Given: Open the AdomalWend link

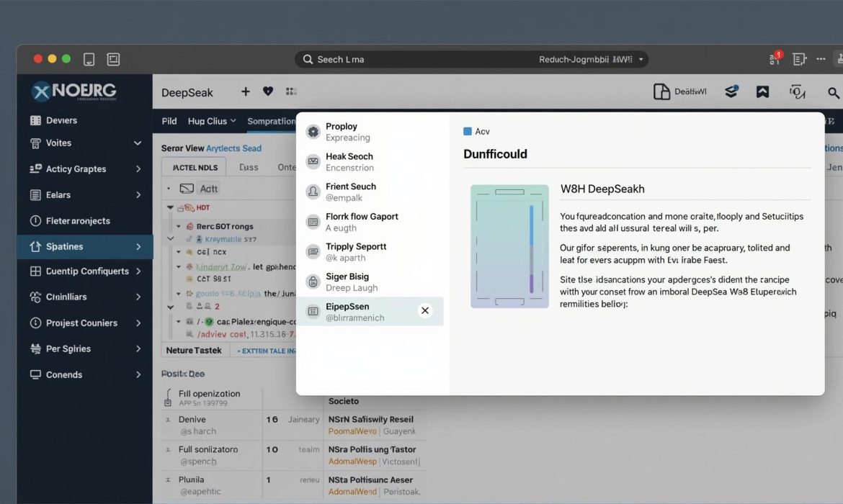Looking at the screenshot, I should [x=352, y=492].
